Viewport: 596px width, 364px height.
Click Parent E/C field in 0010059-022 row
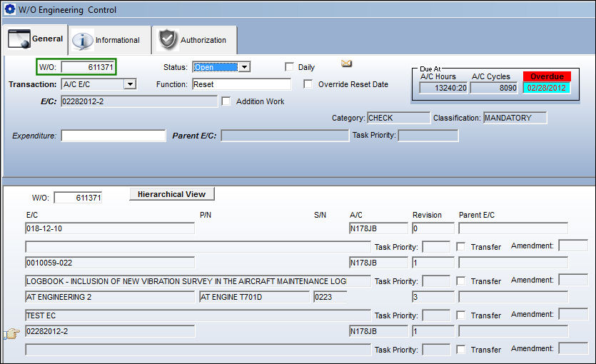(513, 263)
